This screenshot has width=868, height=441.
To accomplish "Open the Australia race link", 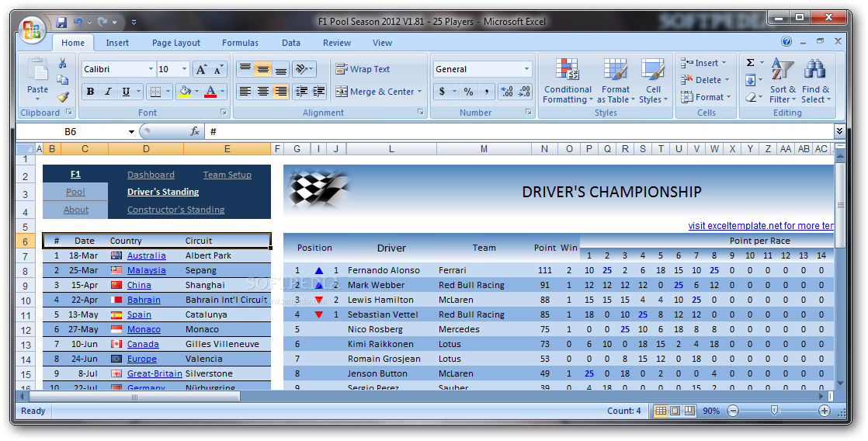I will (146, 255).
